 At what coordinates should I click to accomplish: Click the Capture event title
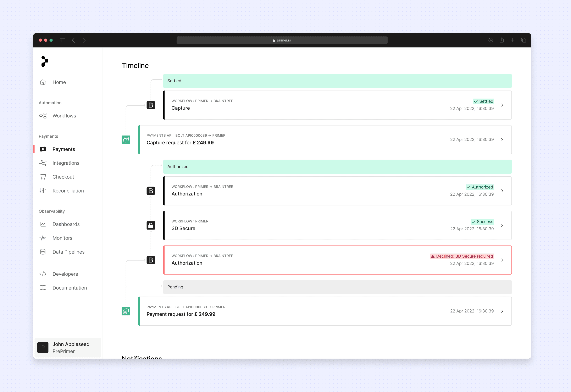coord(181,108)
